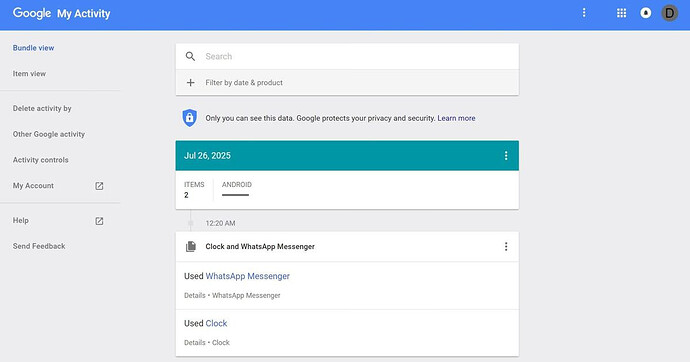Open Clock and WhatsApp Messenger card options menu
690x362 pixels.
click(x=506, y=247)
